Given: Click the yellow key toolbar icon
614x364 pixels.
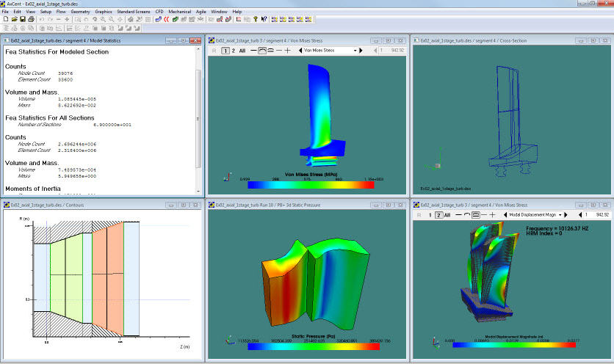Looking at the screenshot, I should 256,19.
